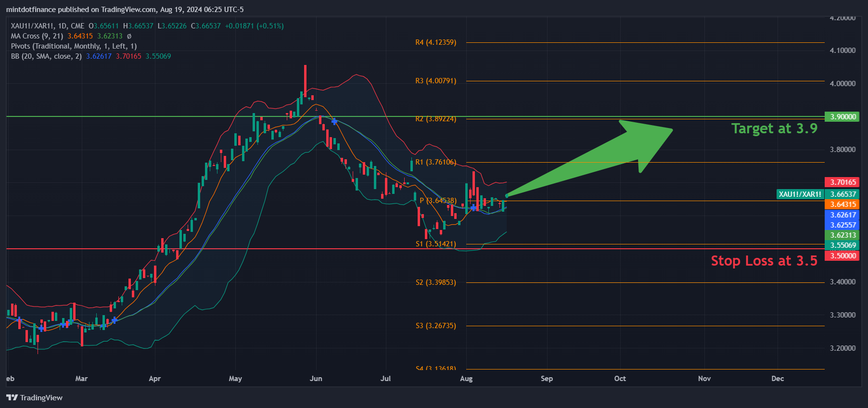Click the orange 3.64315 MA price tag
Viewport: 868px width, 408px height.
pyautogui.click(x=842, y=204)
